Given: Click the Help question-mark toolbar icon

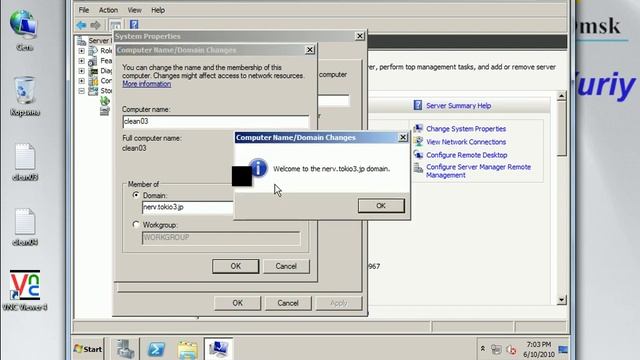Looking at the screenshot, I should 134,25.
